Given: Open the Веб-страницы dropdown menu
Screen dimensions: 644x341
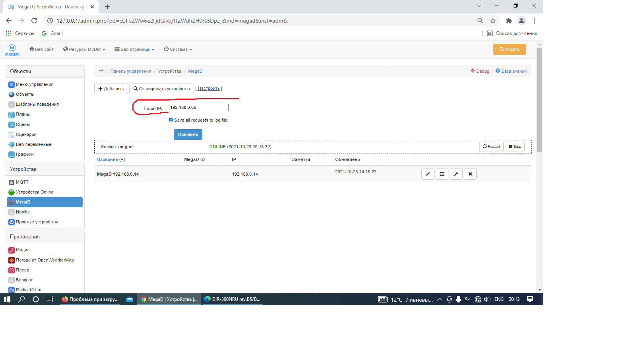Looking at the screenshot, I should (x=134, y=50).
